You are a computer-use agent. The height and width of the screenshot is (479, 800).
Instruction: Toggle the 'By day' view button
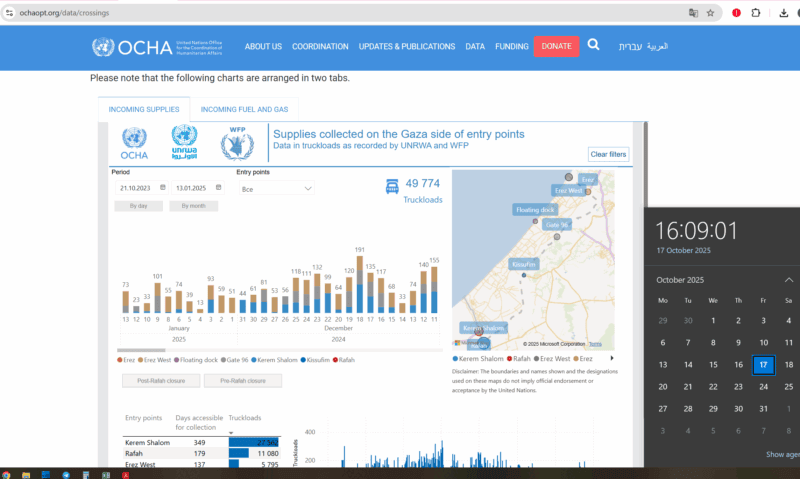point(138,206)
